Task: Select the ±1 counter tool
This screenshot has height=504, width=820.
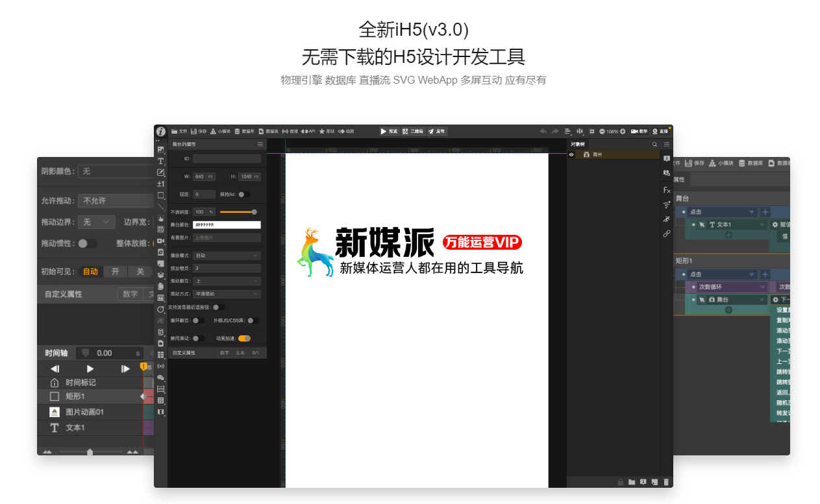Action: (x=161, y=184)
